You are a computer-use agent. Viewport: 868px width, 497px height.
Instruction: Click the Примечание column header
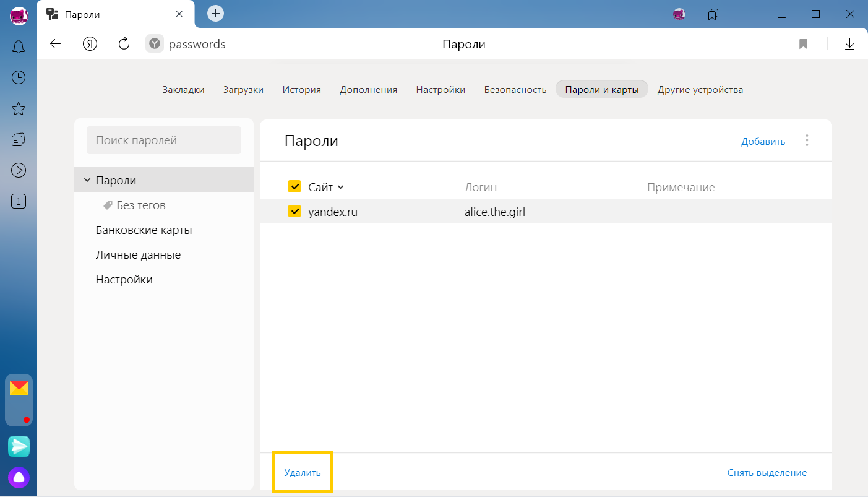tap(681, 187)
